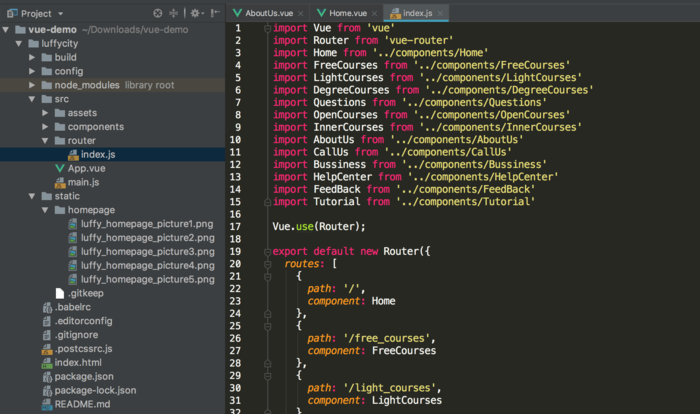Switch to the AboutUs.vue tab
This screenshot has height=414, width=700.
click(269, 13)
